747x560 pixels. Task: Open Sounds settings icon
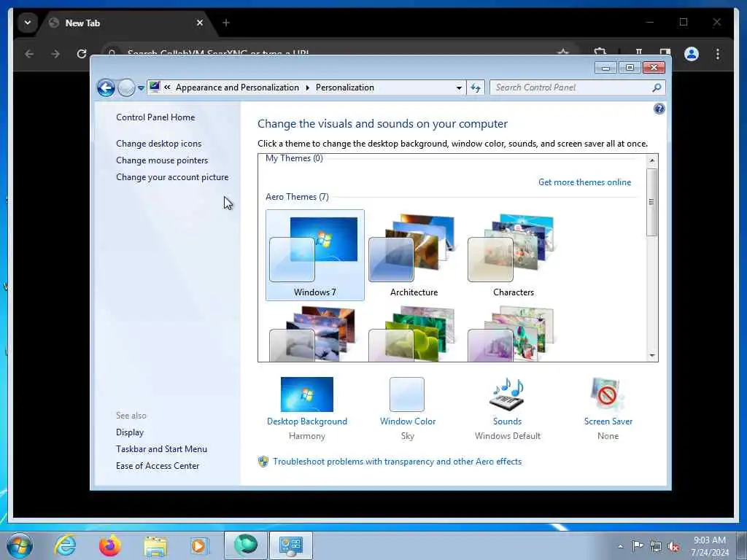pyautogui.click(x=507, y=394)
